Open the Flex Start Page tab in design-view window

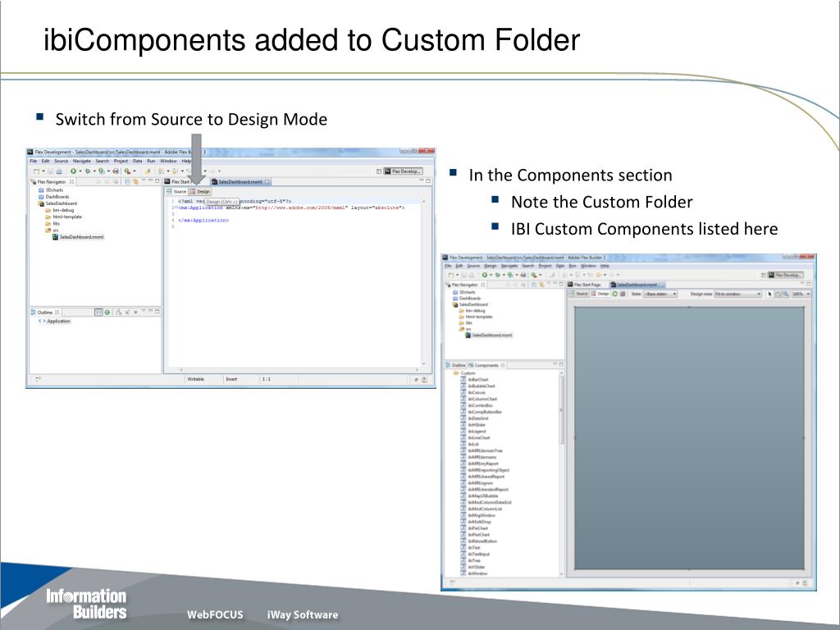[x=584, y=285]
